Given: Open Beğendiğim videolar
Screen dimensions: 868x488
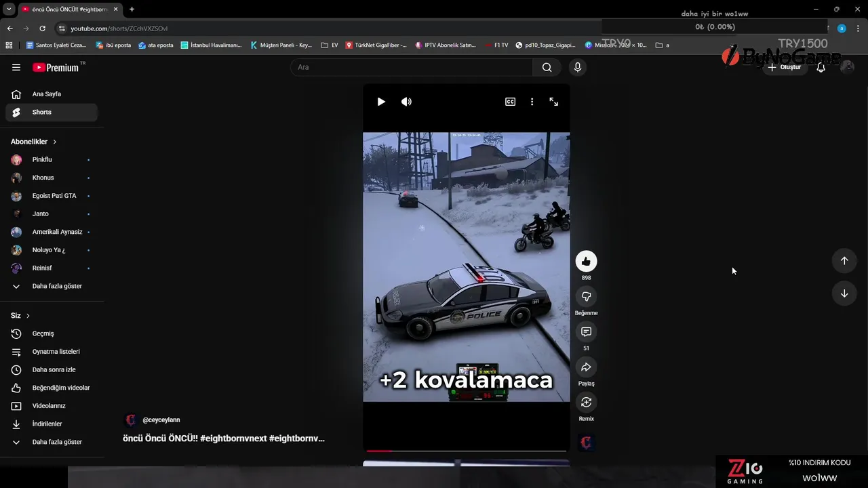Looking at the screenshot, I should coord(52,388).
